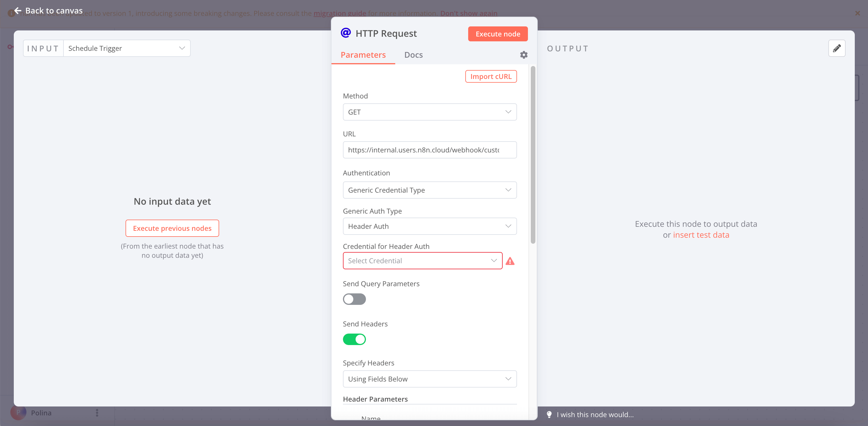Viewport: 868px width, 426px height.
Task: Click the Execute node button
Action: [498, 34]
